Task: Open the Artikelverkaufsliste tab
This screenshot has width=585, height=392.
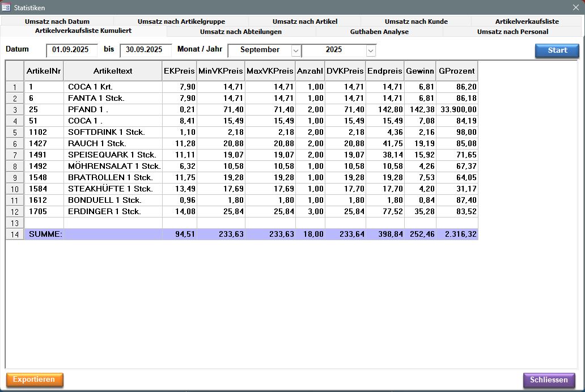Action: (x=527, y=22)
